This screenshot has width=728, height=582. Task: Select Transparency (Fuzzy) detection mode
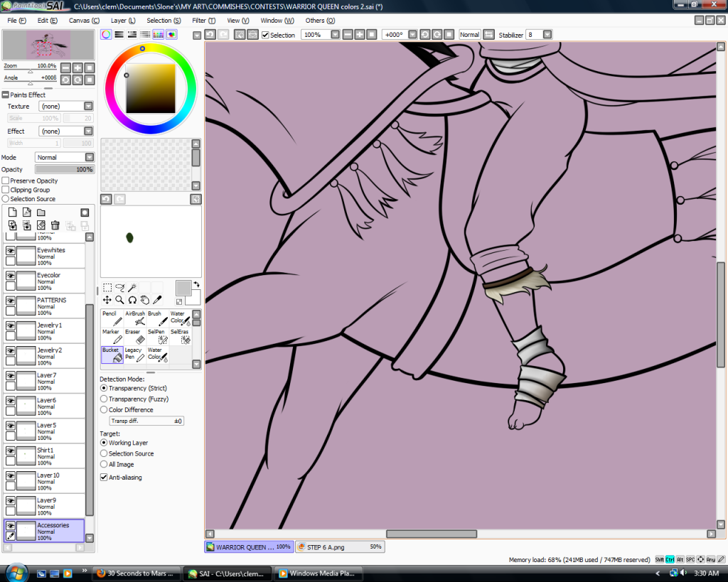pyautogui.click(x=104, y=399)
